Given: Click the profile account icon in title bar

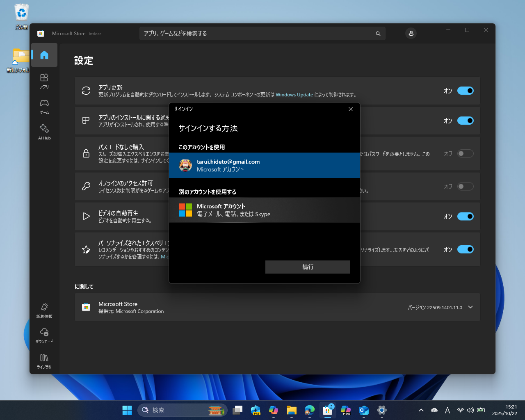Looking at the screenshot, I should (411, 33).
